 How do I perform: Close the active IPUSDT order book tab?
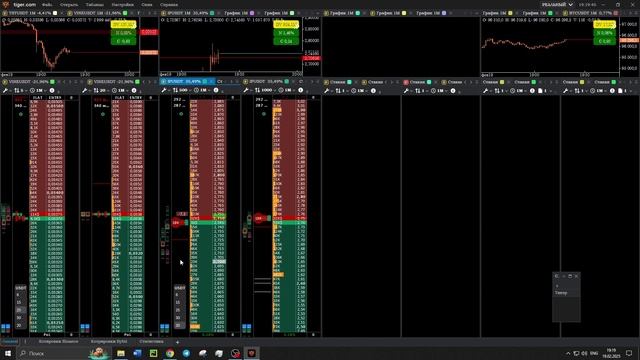[211, 82]
